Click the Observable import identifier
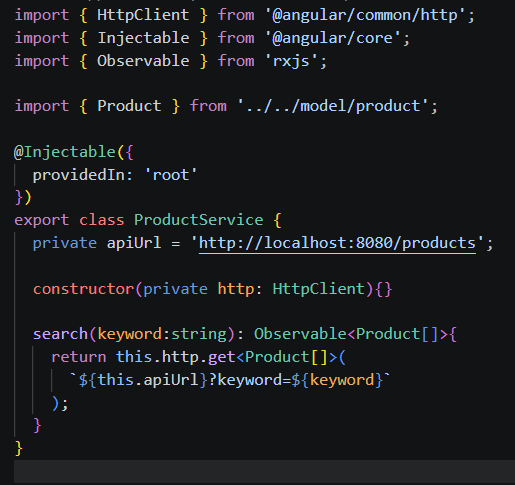 [143, 61]
